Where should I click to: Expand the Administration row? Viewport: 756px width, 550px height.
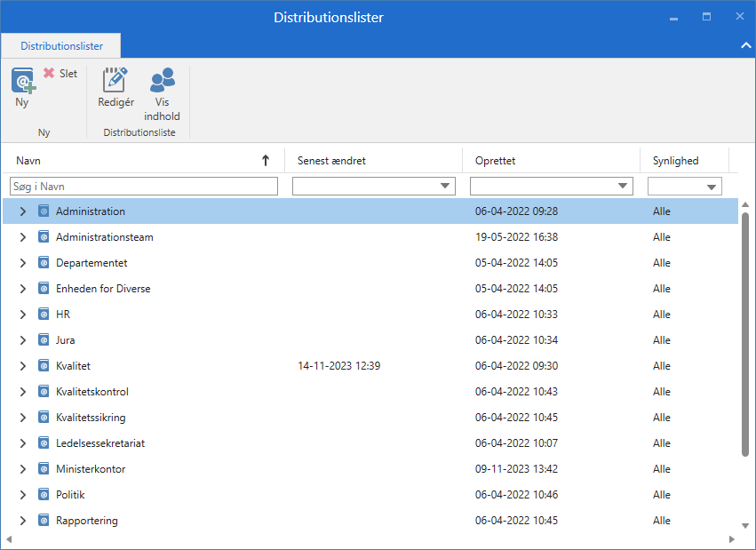click(23, 211)
